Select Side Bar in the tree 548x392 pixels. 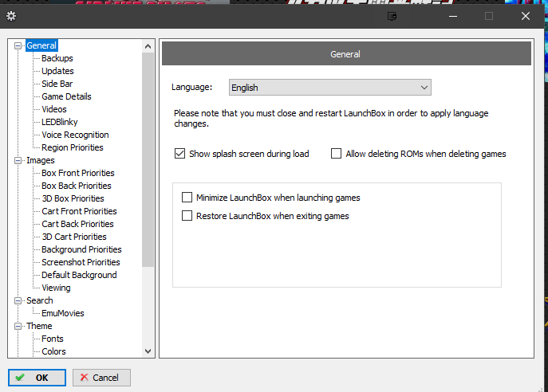click(x=57, y=84)
